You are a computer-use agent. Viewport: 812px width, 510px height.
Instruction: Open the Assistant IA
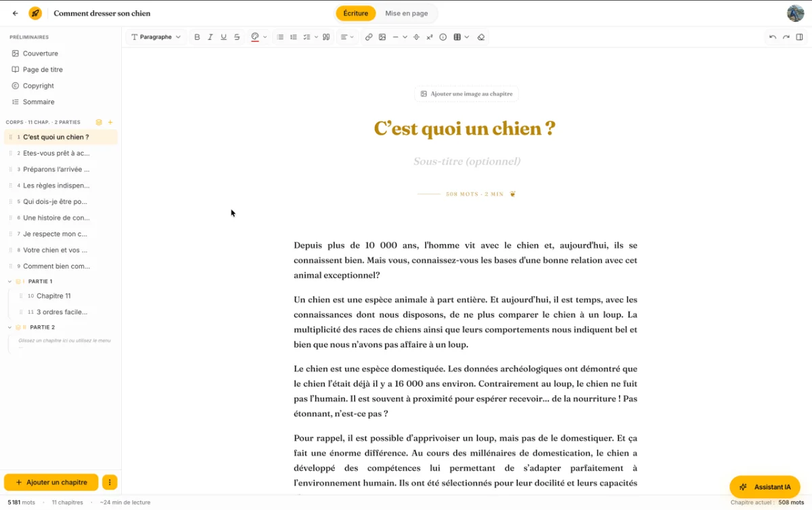click(x=765, y=487)
